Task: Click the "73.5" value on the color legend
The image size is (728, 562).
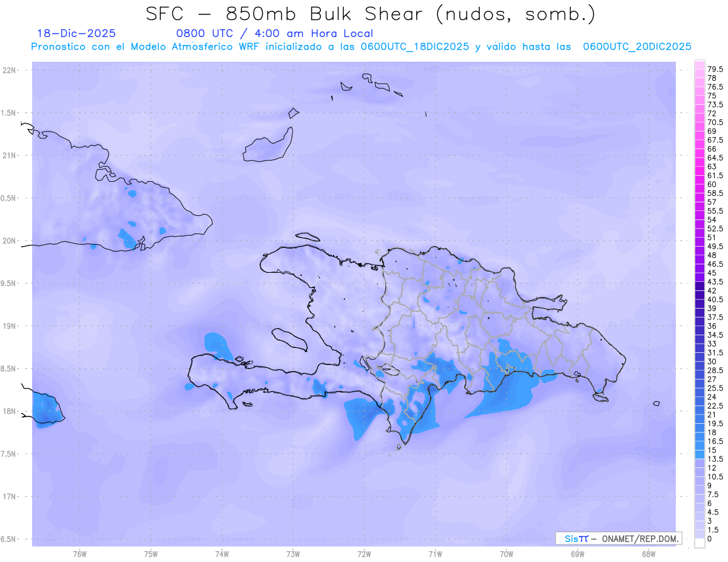Action: pyautogui.click(x=715, y=104)
